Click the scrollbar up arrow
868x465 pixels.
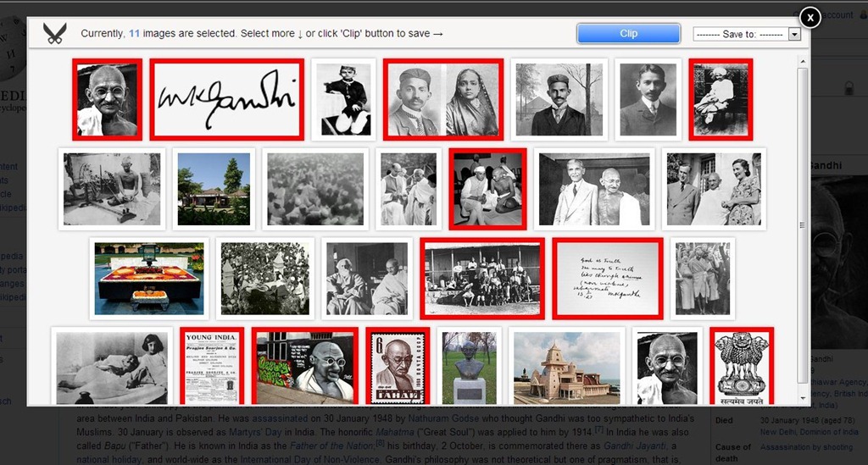pos(802,60)
